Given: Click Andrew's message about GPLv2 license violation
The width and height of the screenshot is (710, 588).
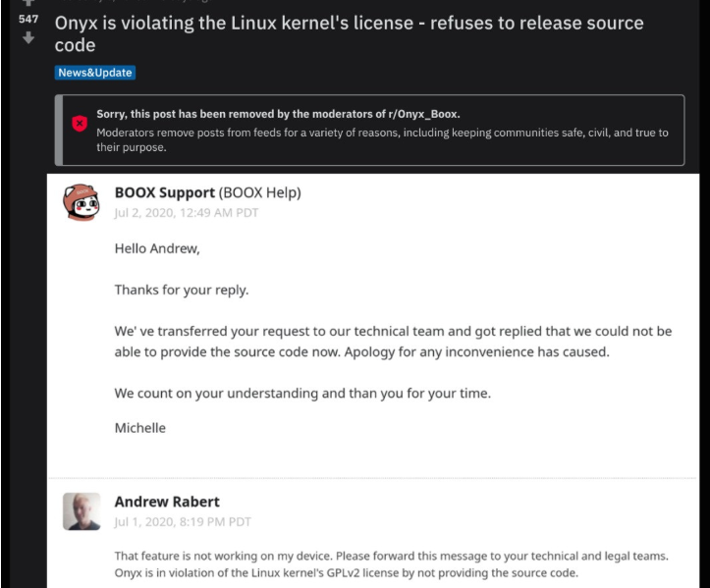Looking at the screenshot, I should click(391, 564).
